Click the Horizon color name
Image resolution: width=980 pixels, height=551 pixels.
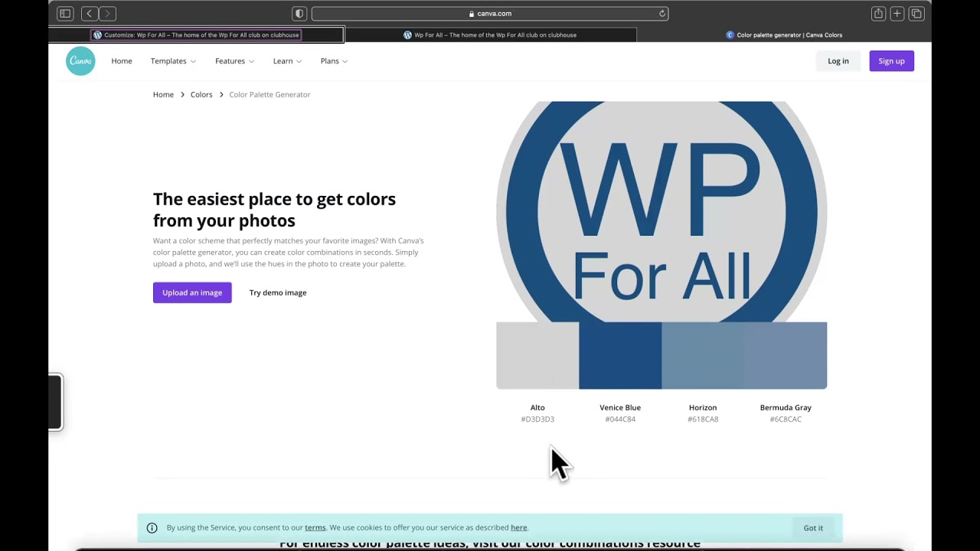pos(703,407)
